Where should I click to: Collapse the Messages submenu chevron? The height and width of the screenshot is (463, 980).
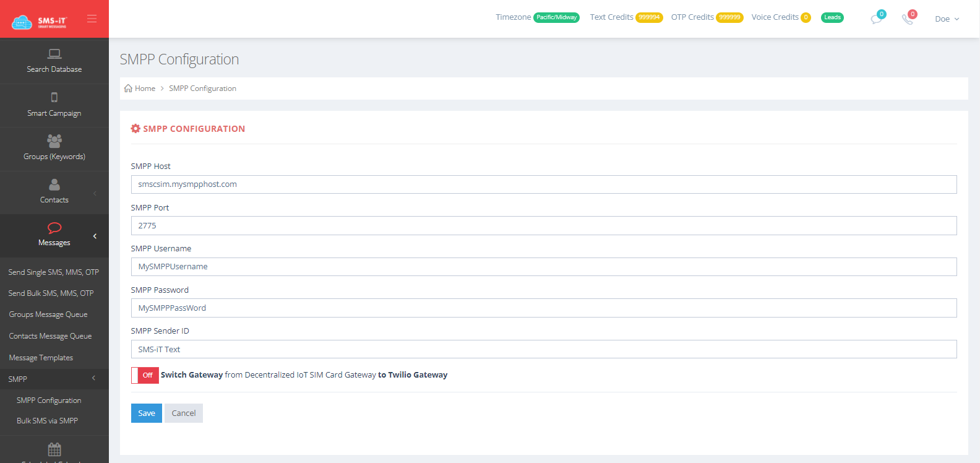tap(95, 236)
